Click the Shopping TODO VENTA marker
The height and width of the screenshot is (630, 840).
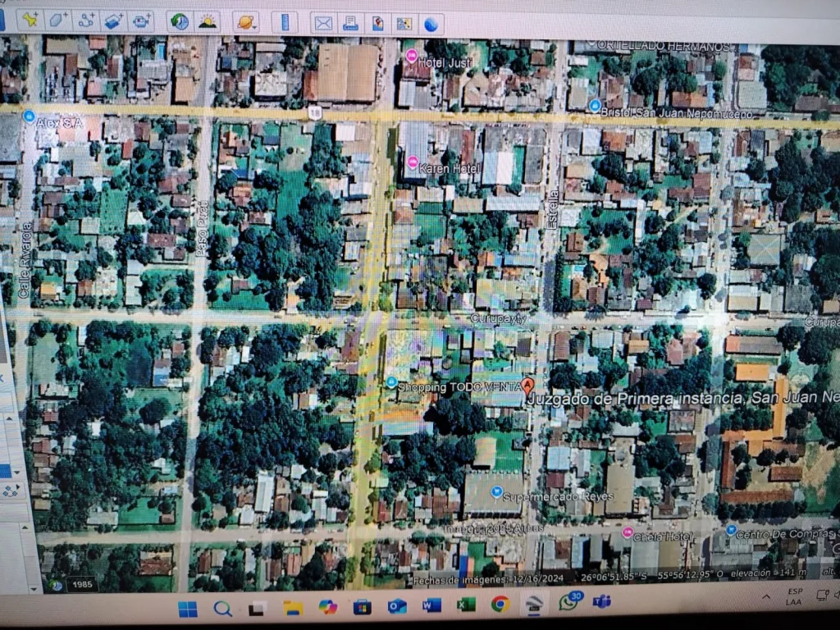click(x=391, y=382)
